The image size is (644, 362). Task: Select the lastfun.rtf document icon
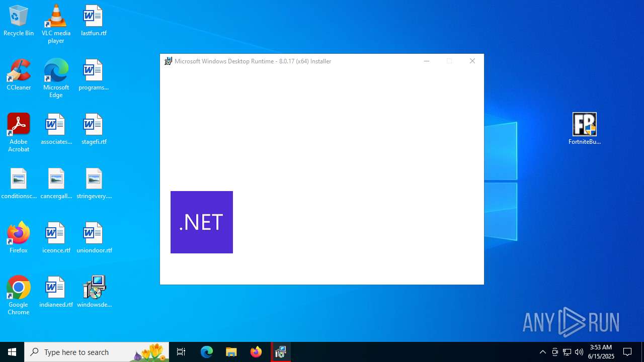(94, 21)
